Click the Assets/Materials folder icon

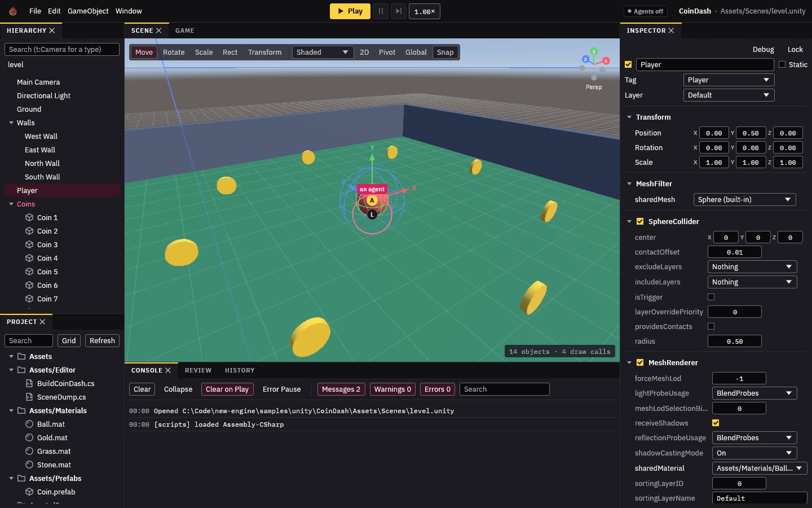pos(21,410)
